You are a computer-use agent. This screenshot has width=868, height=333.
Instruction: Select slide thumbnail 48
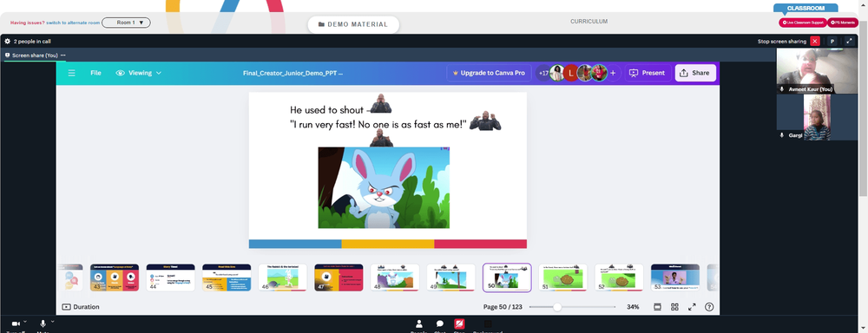pos(395,277)
